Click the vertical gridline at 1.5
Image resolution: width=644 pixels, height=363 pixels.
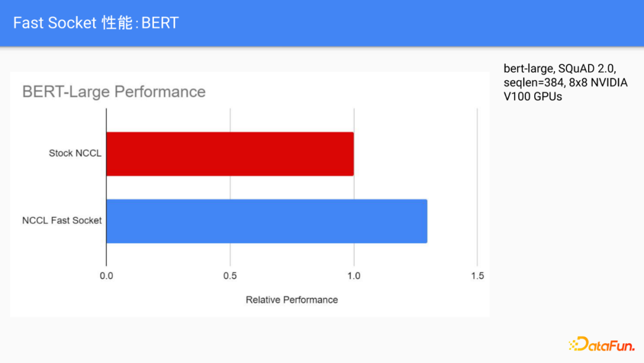[477, 185]
